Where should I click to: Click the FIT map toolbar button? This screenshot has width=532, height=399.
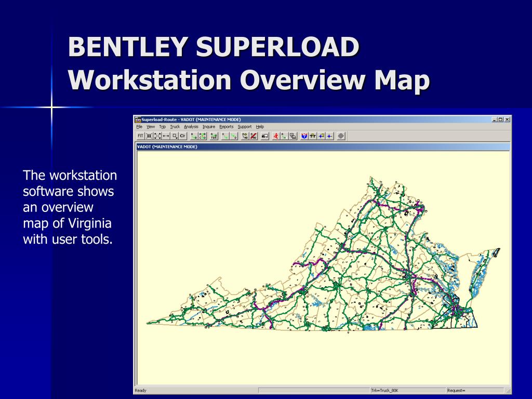140,136
